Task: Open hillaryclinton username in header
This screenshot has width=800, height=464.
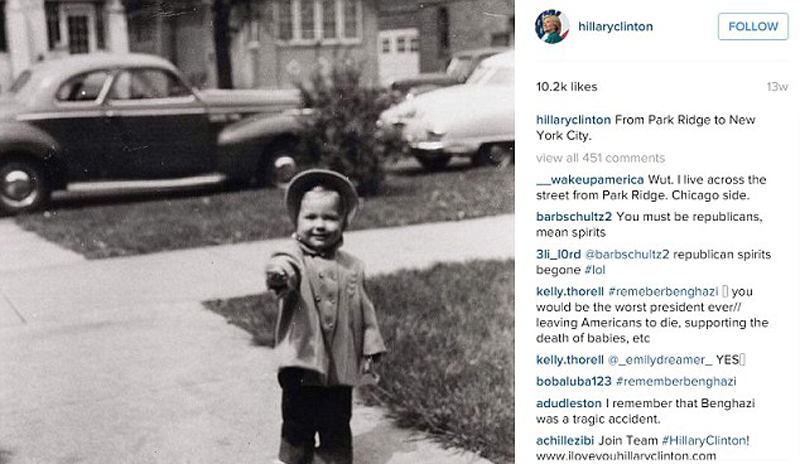Action: [x=615, y=27]
